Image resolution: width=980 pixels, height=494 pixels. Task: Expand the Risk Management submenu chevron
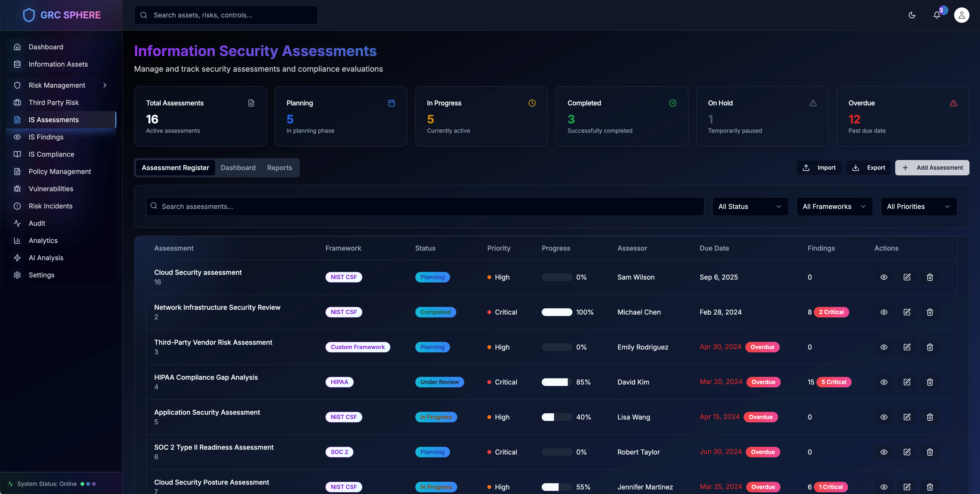tap(105, 85)
